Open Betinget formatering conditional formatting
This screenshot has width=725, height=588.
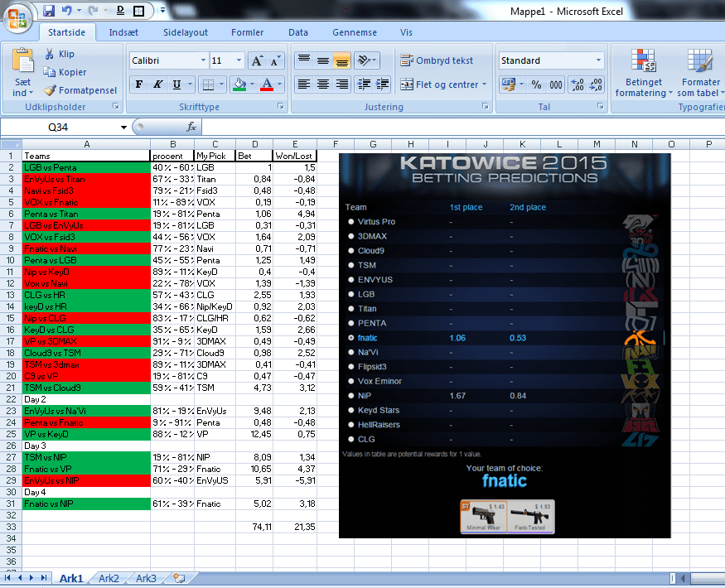coord(643,73)
